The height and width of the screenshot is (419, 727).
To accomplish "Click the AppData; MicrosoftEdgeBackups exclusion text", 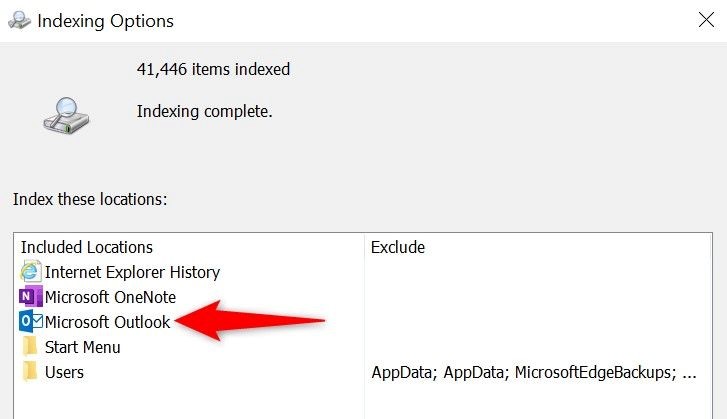I will 534,373.
